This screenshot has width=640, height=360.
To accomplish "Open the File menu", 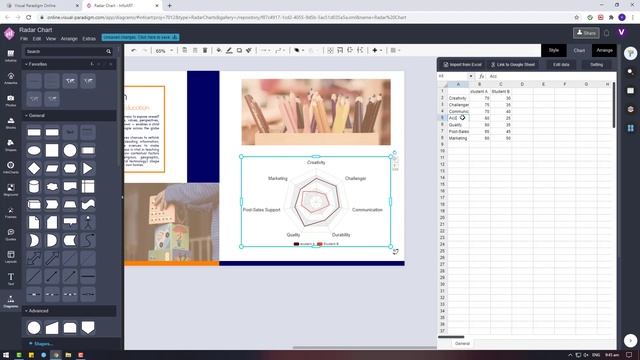I will pos(24,38).
